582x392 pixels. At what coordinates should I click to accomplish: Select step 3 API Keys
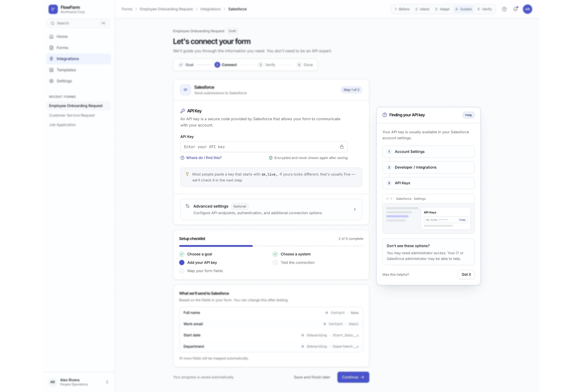click(x=428, y=183)
